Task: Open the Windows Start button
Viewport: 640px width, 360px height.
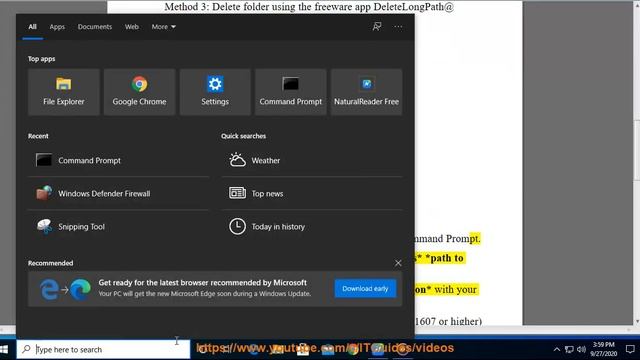Action: click(x=4, y=349)
